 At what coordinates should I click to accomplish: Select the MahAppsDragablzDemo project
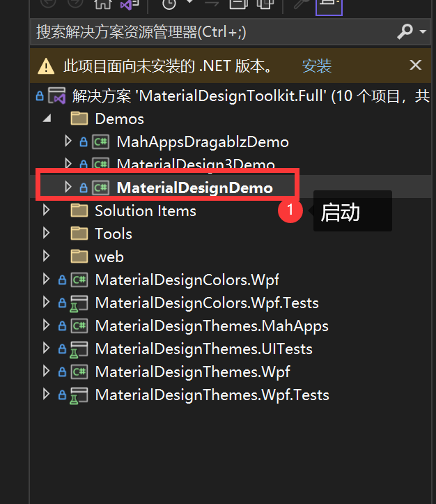click(203, 142)
